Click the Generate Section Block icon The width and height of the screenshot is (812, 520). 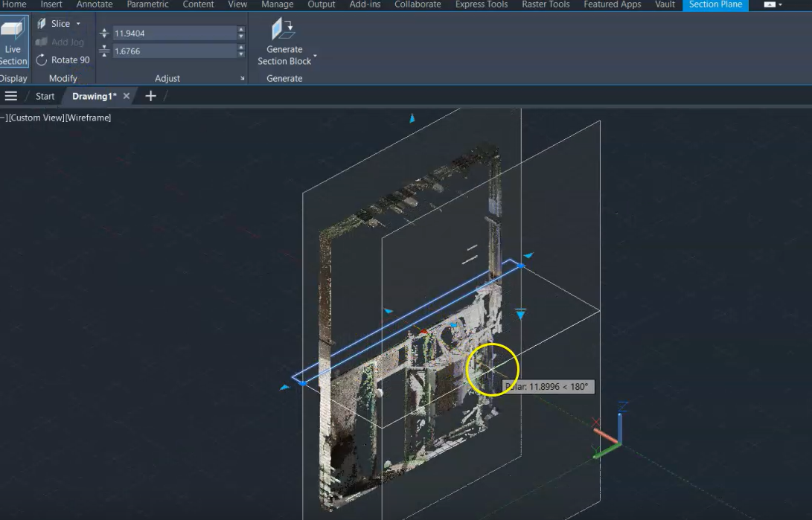click(283, 28)
